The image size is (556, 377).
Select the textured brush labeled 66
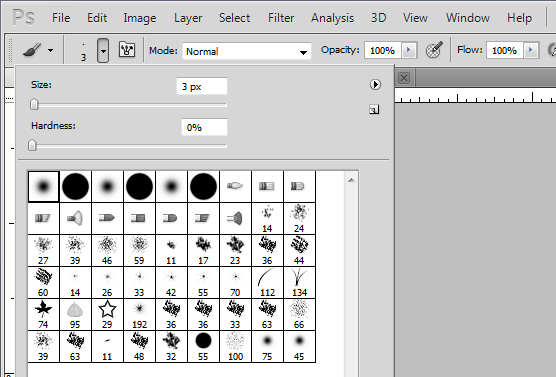point(299,314)
